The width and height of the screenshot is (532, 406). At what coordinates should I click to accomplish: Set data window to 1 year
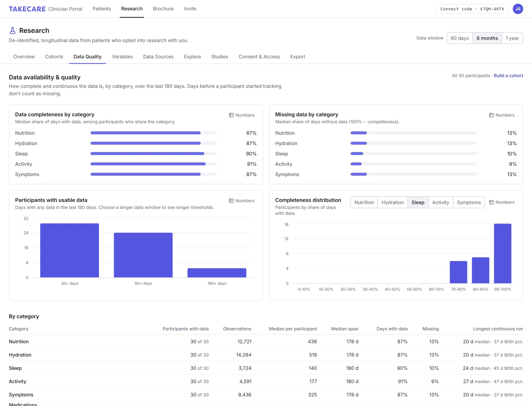(x=512, y=38)
